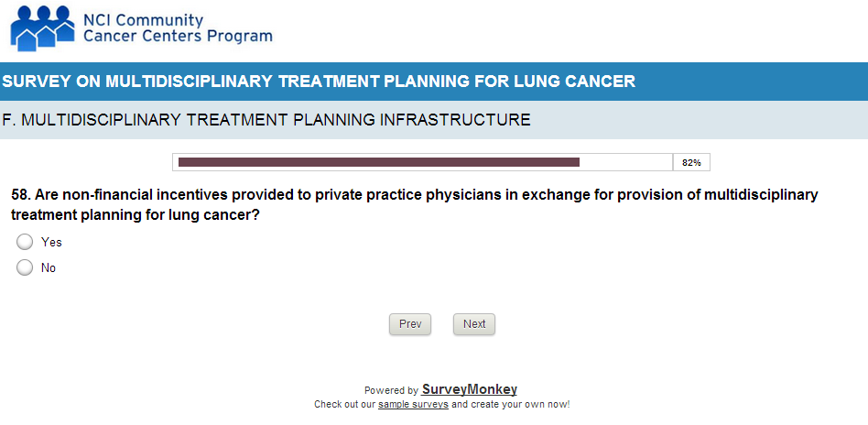Click the section F infrastructure heading
The image size is (868, 425).
point(266,119)
